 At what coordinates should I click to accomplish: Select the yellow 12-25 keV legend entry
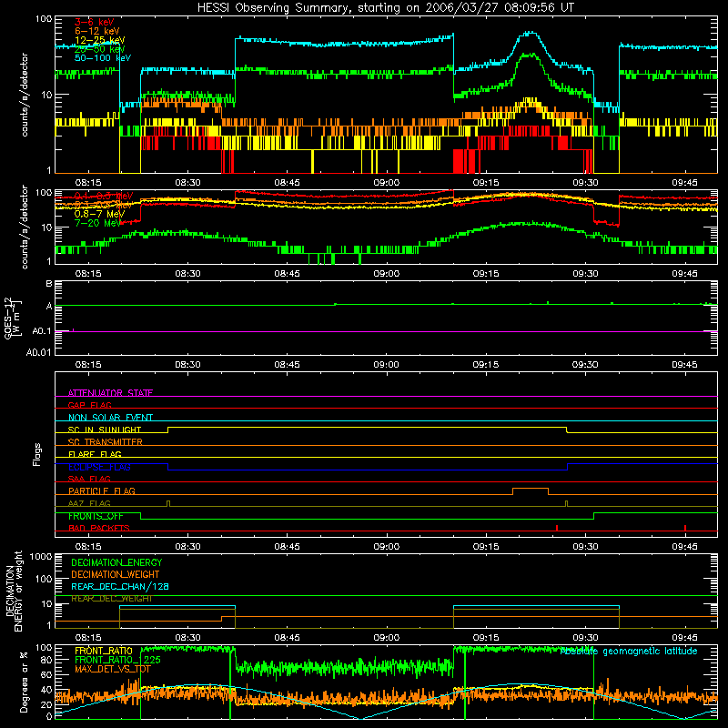point(99,40)
